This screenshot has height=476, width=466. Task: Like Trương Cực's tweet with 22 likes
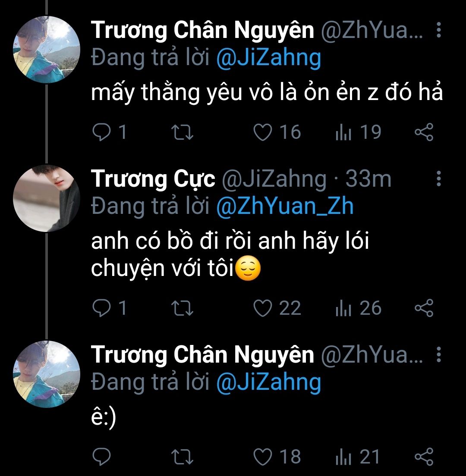coord(262,308)
